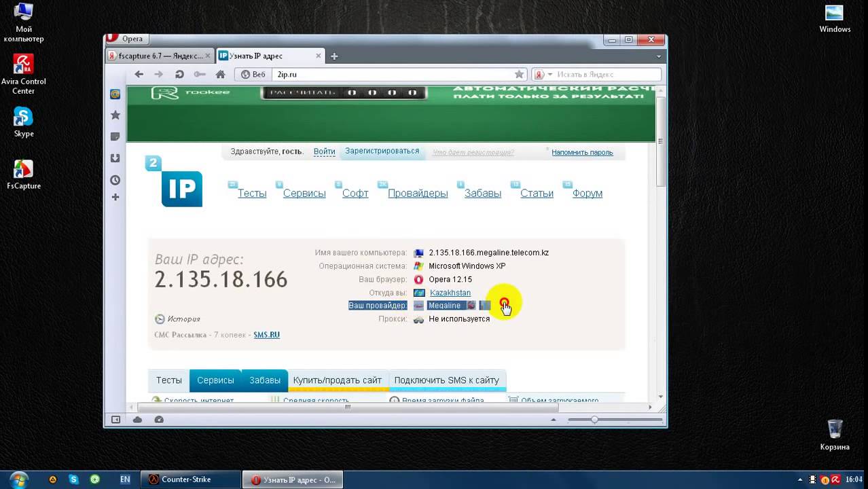Open the Софт navigation link

pyautogui.click(x=355, y=194)
